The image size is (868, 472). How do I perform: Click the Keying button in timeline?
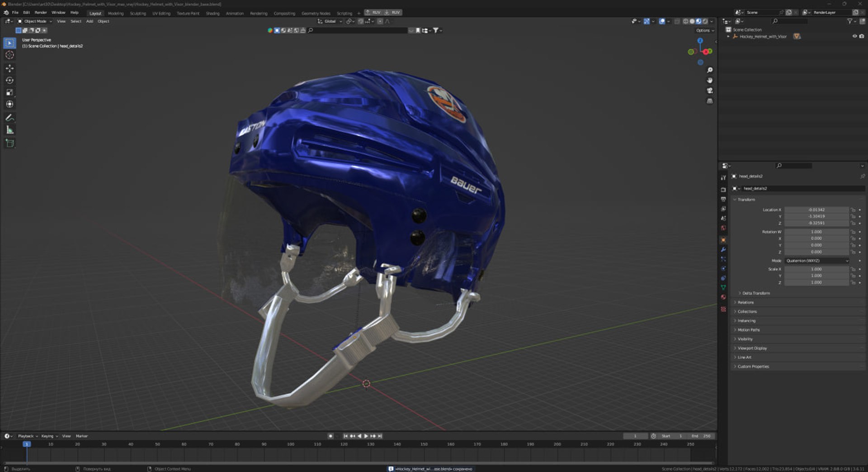point(49,436)
